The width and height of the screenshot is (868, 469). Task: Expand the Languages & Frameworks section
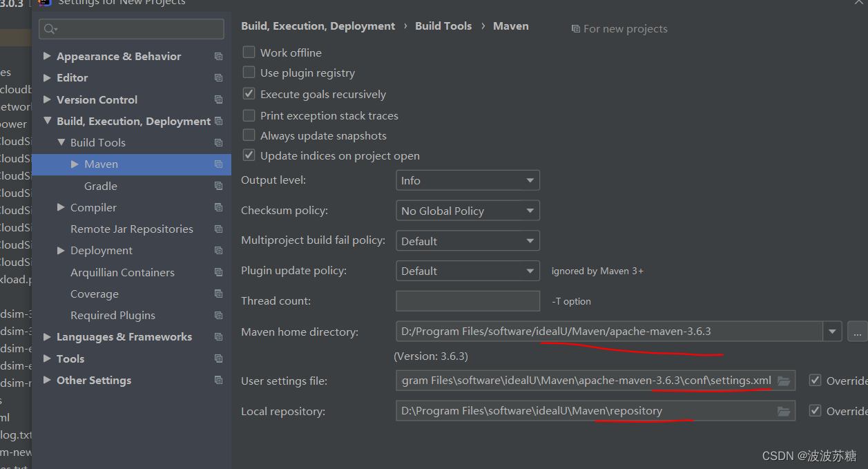coord(48,337)
